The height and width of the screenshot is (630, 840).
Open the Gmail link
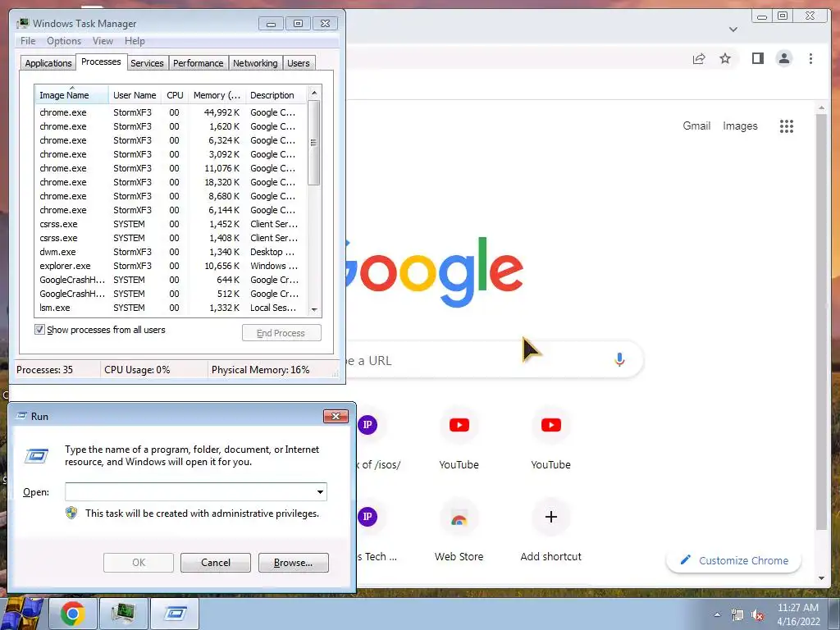click(x=696, y=126)
